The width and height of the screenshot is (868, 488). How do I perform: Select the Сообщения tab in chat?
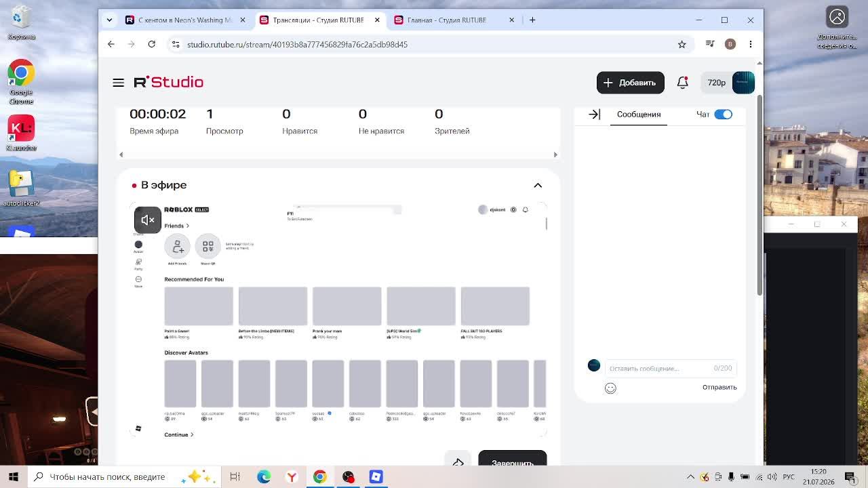coord(639,114)
